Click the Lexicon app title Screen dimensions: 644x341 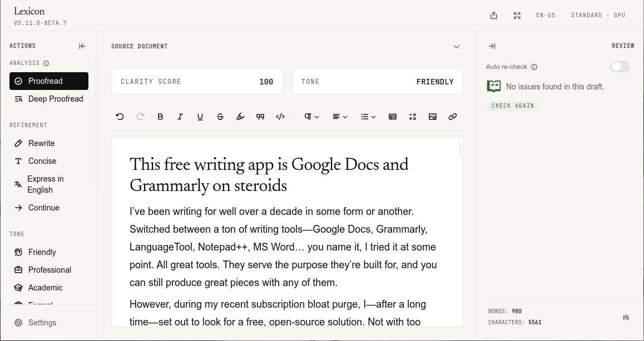click(x=29, y=11)
